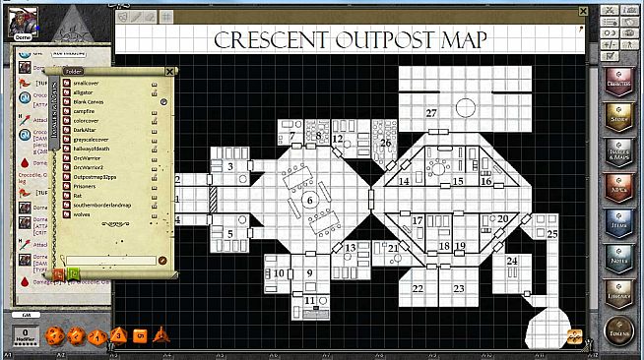Click the image list search field

point(111,261)
